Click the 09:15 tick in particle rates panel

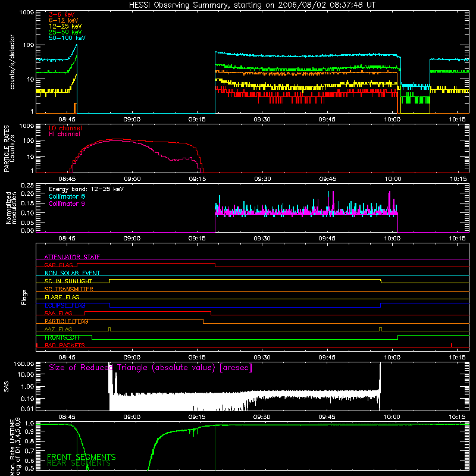[198, 179]
